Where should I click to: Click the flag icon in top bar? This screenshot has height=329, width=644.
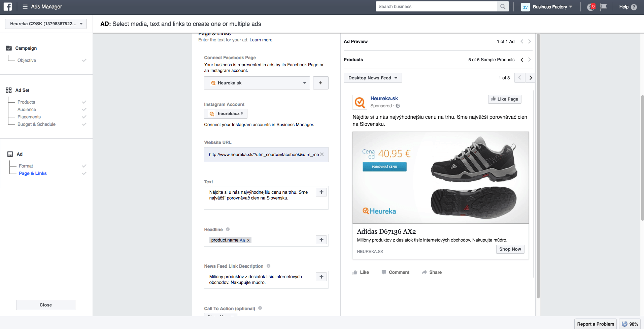pos(603,7)
